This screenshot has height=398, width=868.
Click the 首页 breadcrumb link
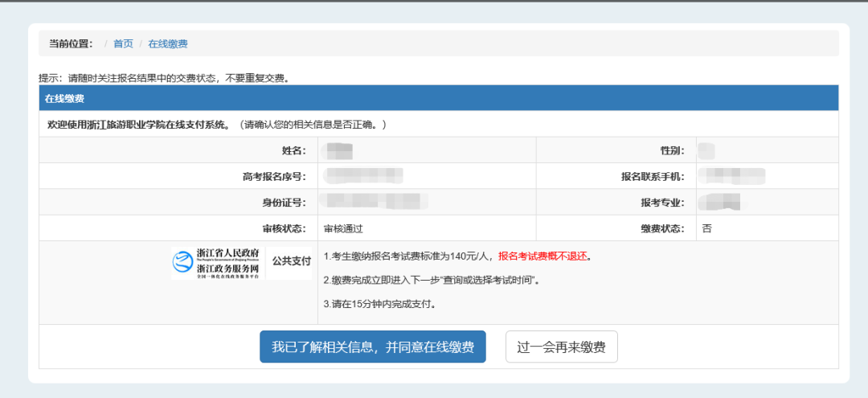(123, 43)
